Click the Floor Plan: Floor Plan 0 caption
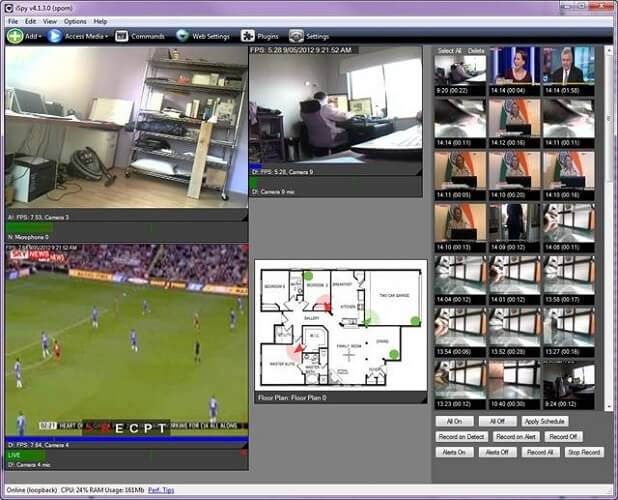The width and height of the screenshot is (618, 500). (x=292, y=398)
